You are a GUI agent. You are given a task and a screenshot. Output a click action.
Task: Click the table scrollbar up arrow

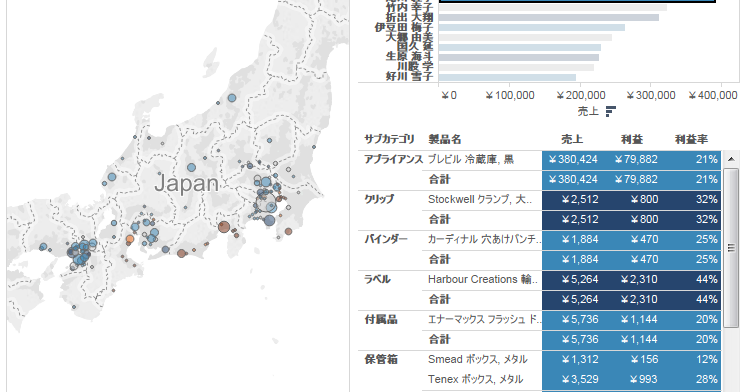pyautogui.click(x=731, y=159)
